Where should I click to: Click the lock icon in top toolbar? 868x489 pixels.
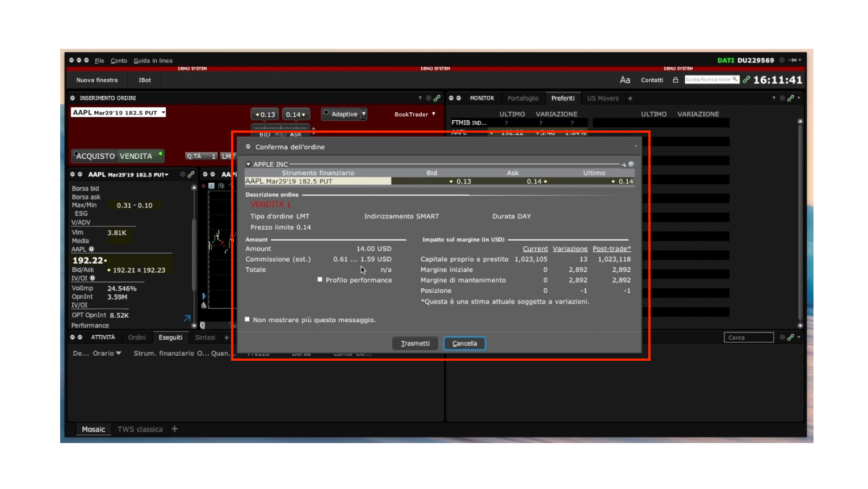(x=676, y=80)
